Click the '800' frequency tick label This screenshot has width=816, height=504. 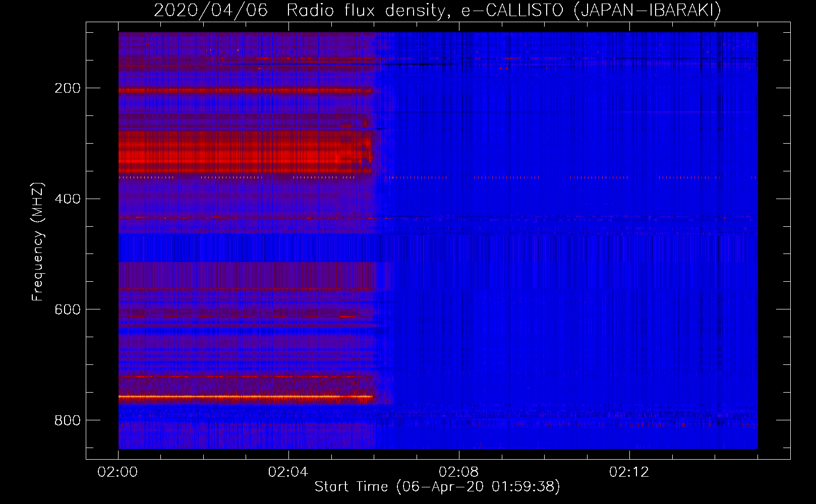[x=68, y=420]
